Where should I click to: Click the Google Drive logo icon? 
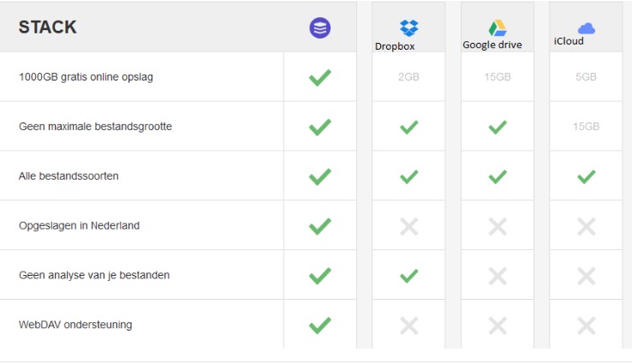coord(498,27)
